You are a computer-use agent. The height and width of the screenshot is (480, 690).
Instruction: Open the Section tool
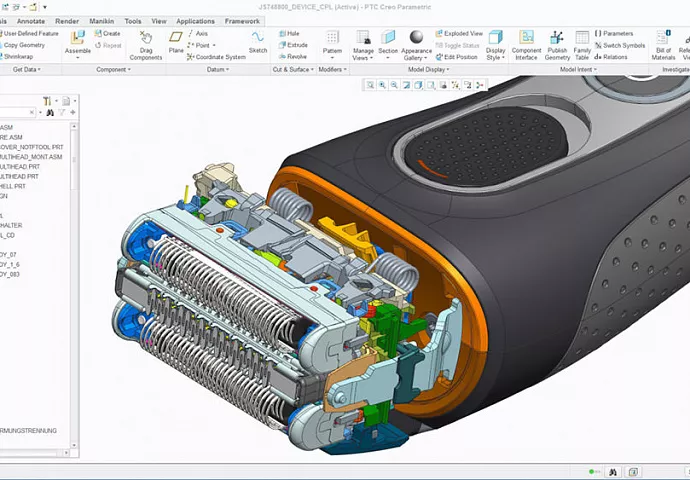tap(388, 39)
